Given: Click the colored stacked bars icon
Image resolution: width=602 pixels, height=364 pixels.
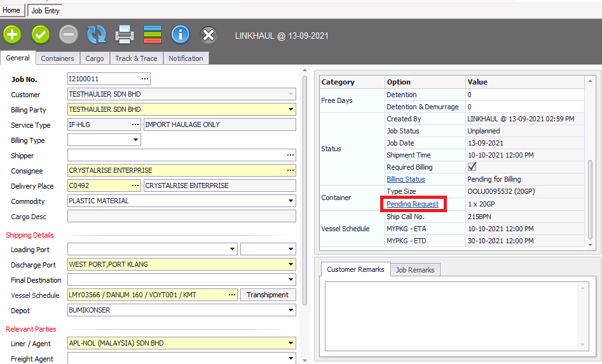Looking at the screenshot, I should coord(153,34).
